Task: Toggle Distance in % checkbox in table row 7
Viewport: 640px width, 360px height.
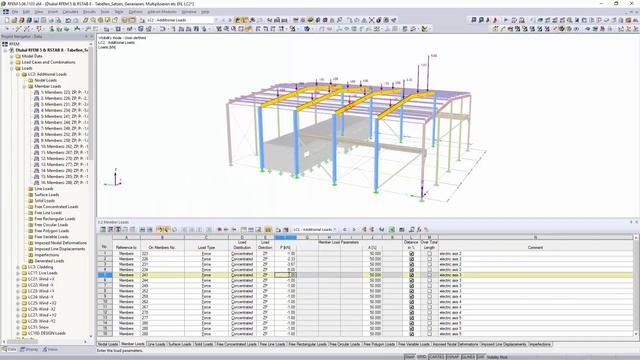Action: pos(411,285)
